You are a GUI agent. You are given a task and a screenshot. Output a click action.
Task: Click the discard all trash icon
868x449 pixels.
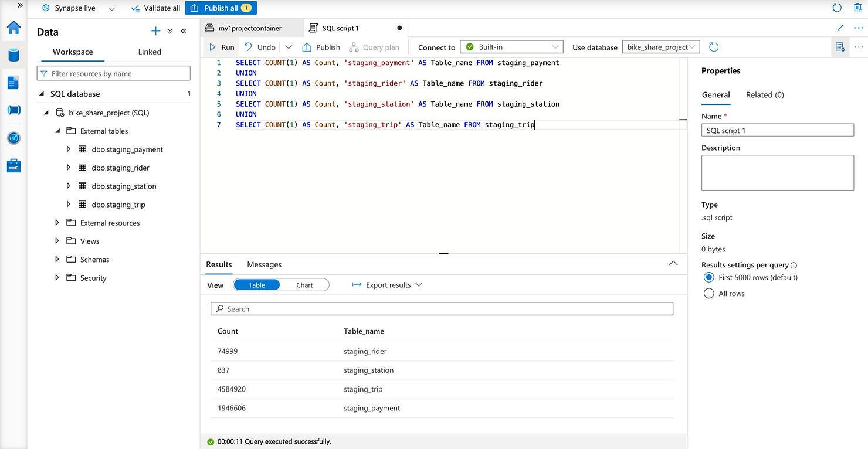(x=857, y=8)
